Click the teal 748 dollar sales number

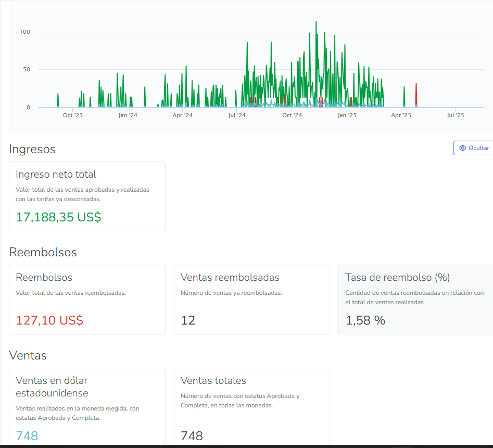tap(27, 436)
